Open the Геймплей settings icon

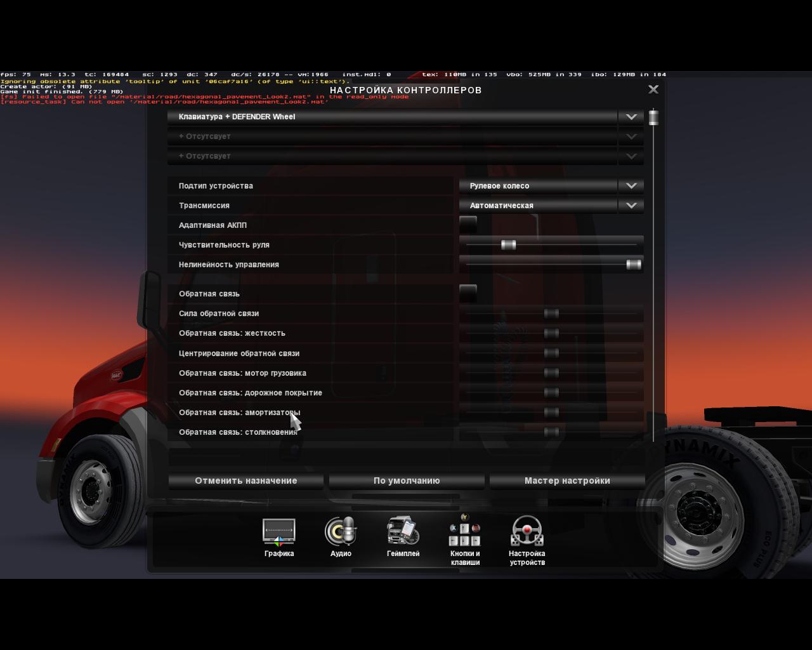pyautogui.click(x=403, y=532)
